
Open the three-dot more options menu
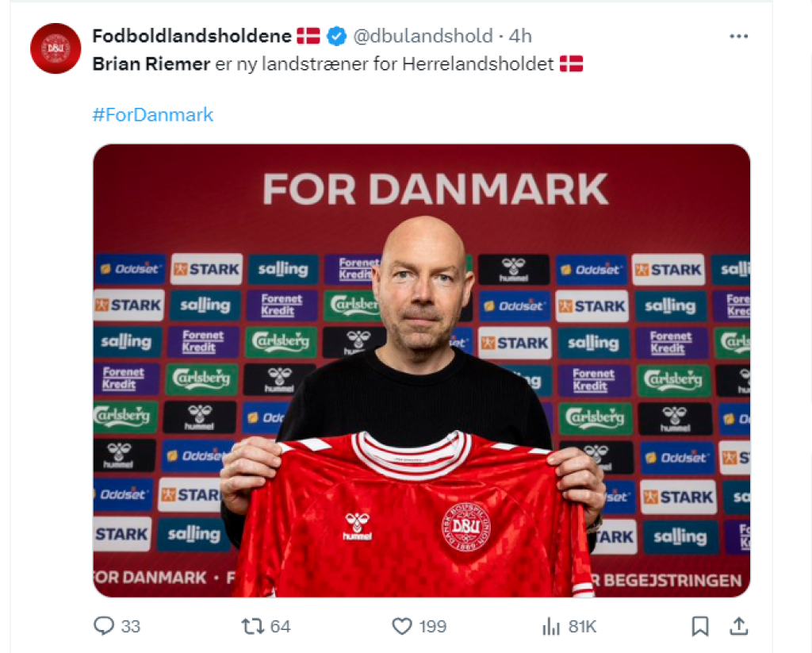[x=738, y=36]
